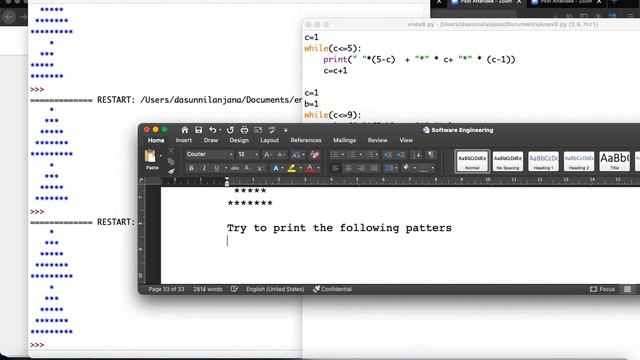This screenshot has height=360, width=640.
Task: Apply the blue text effects button
Action: click(276, 168)
